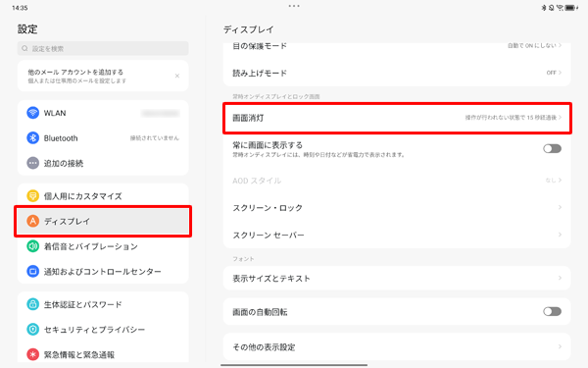Click the 14:35 clock in status bar
The width and height of the screenshot is (588, 368).
pos(20,8)
